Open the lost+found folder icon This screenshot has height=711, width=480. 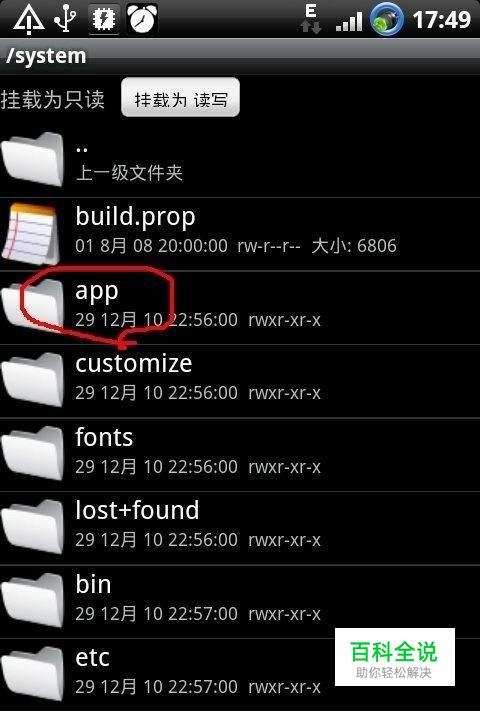point(33,526)
